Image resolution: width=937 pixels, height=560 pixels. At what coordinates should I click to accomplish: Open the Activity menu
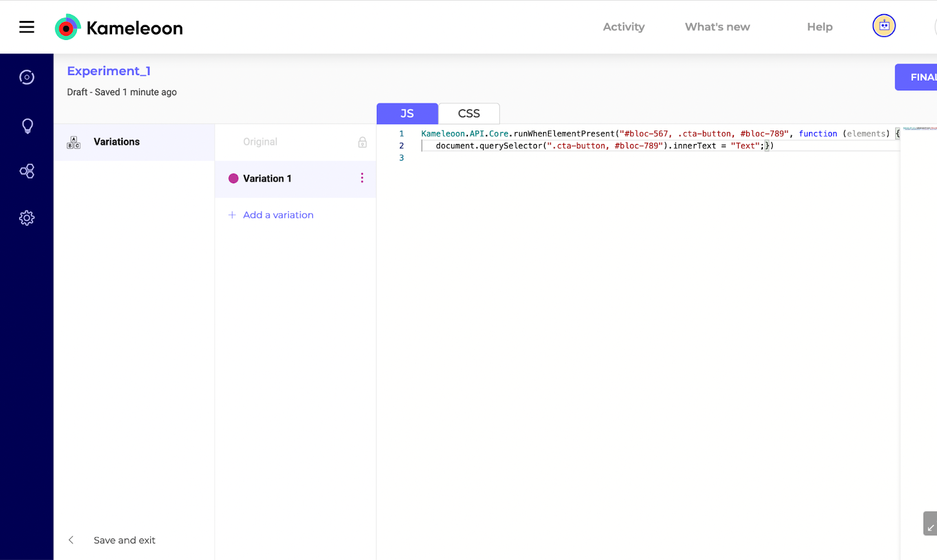point(623,27)
